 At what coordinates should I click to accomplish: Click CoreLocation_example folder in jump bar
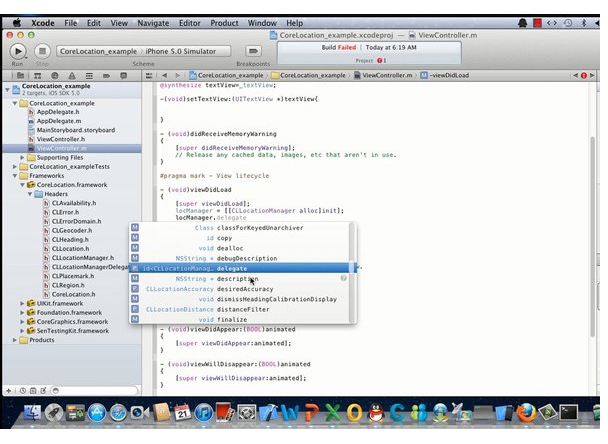click(x=309, y=76)
